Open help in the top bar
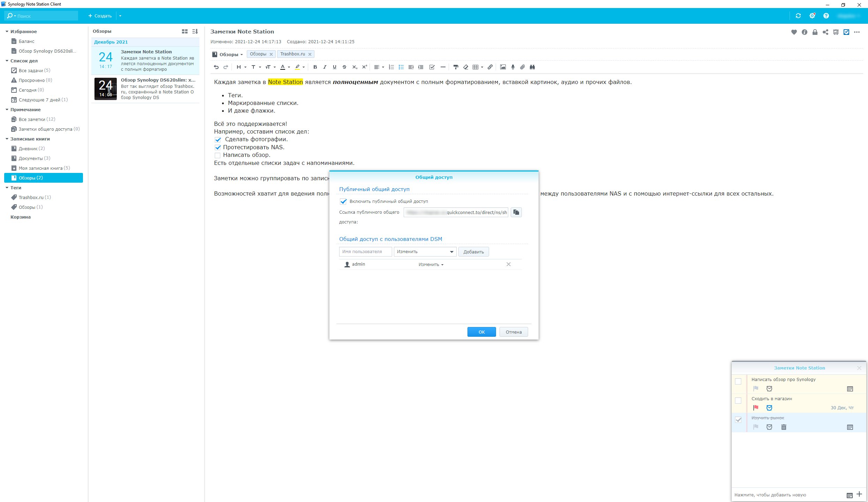 point(826,16)
